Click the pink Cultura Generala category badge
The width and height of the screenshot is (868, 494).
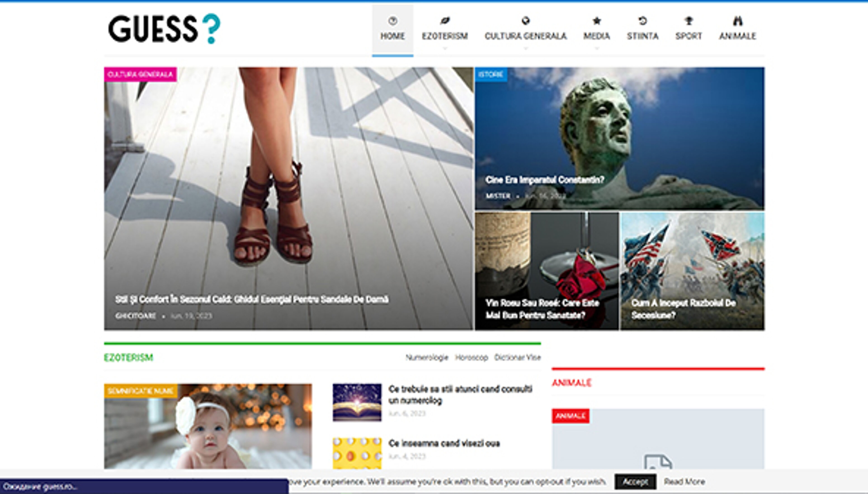[x=140, y=74]
